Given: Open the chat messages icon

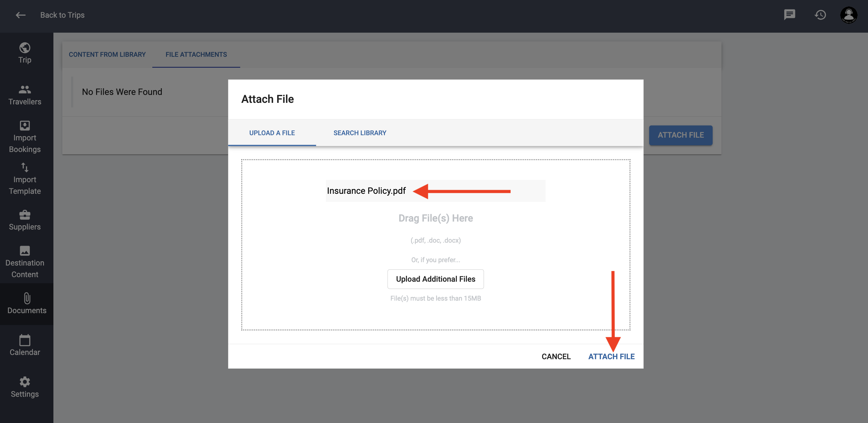Looking at the screenshot, I should click(x=789, y=15).
